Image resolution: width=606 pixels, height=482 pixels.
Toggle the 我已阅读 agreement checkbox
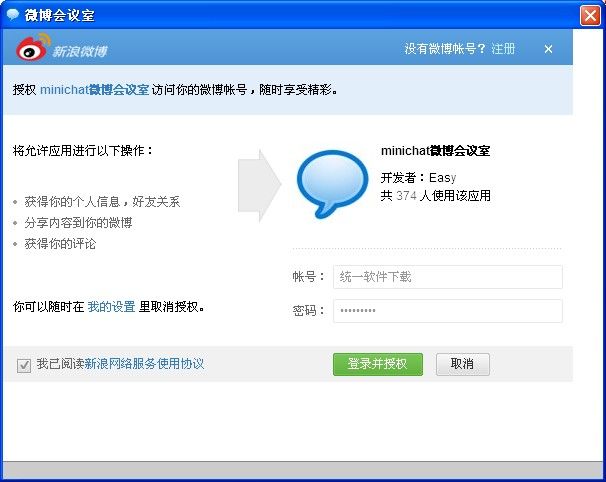pos(24,365)
